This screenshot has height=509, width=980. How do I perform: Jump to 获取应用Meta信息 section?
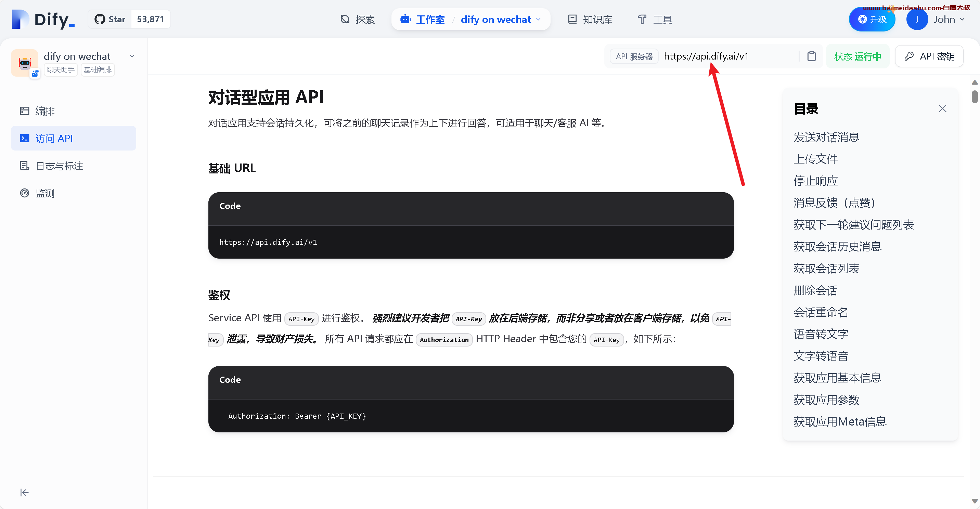pos(840,421)
